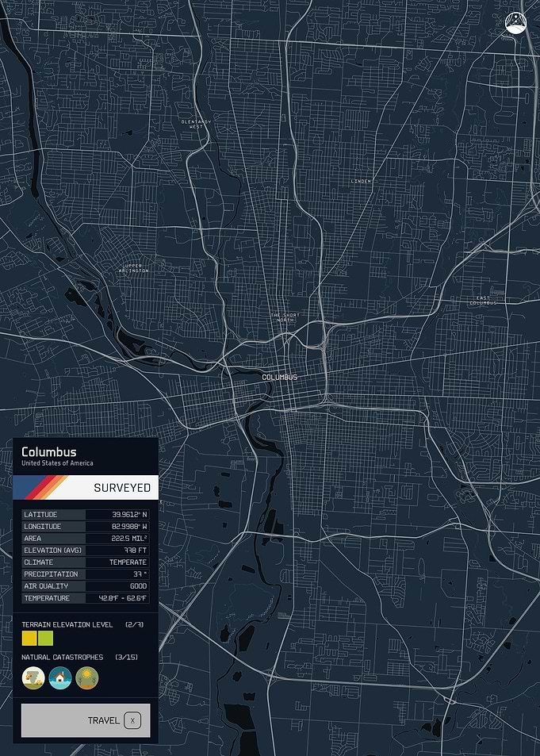Click the 'NATURAL CATASTROPHES' heading
The image size is (540, 756).
(x=62, y=657)
